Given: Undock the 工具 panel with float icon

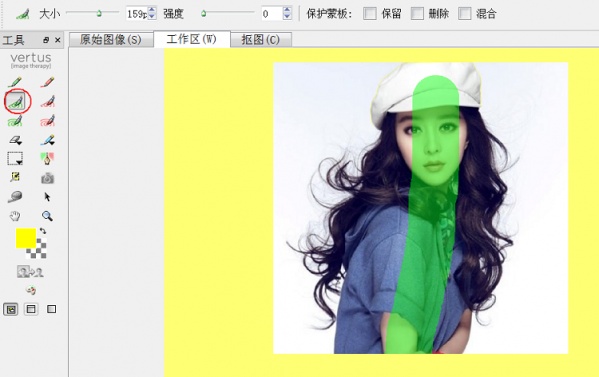Looking at the screenshot, I should [x=46, y=40].
